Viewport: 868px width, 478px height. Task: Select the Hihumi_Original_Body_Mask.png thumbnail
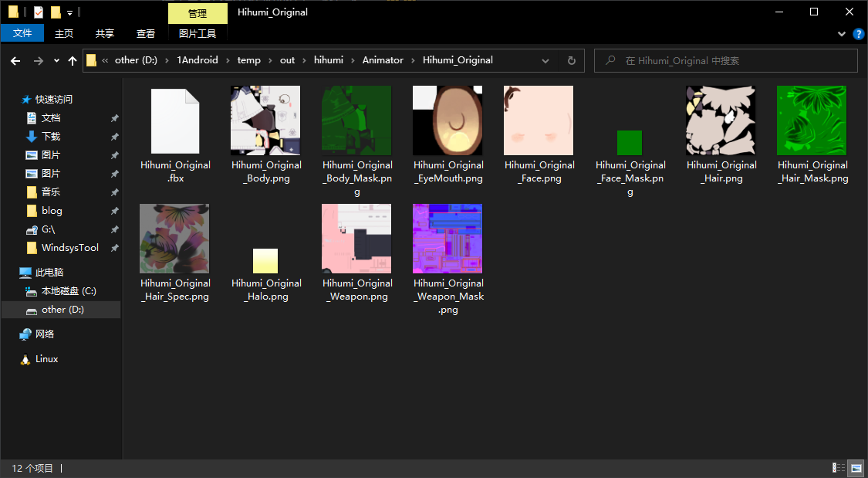pyautogui.click(x=356, y=120)
